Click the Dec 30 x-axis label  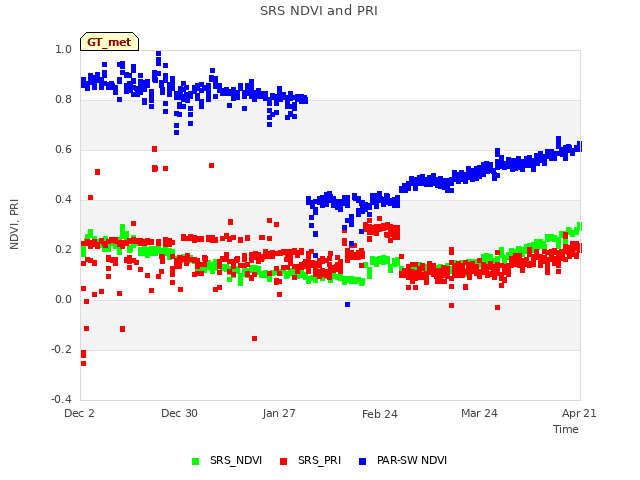click(x=179, y=413)
